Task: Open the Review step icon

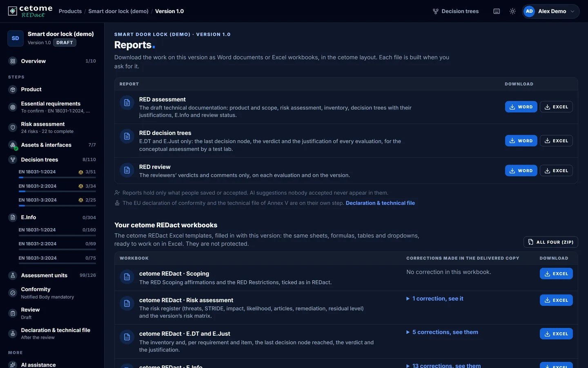Action: click(13, 313)
